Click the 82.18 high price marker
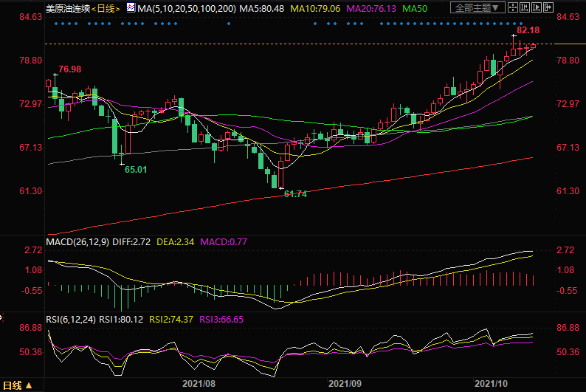The height and width of the screenshot is (392, 586). tap(528, 30)
